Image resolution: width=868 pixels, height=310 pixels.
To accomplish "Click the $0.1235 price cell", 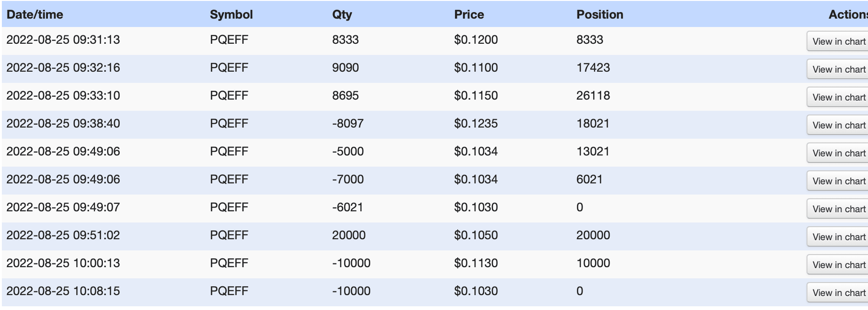I will (x=476, y=123).
